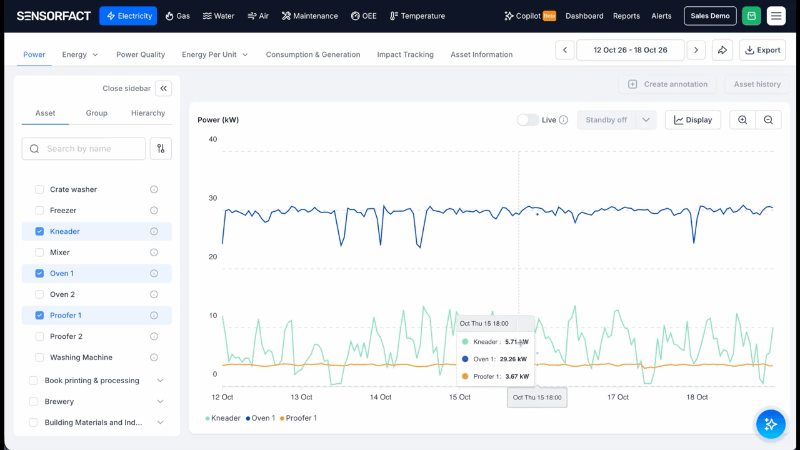This screenshot has height=450, width=800.
Task: Click the Export button
Action: (762, 50)
